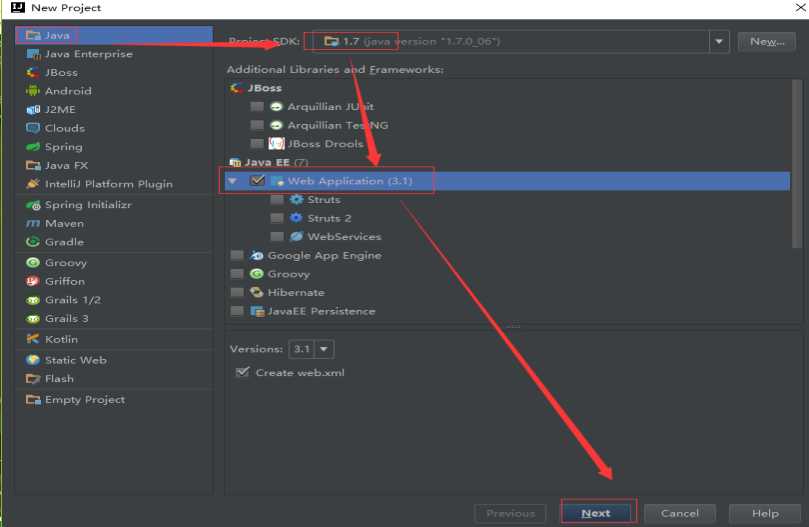The width and height of the screenshot is (809, 527).
Task: Pick the Maven icon
Action: (x=33, y=223)
